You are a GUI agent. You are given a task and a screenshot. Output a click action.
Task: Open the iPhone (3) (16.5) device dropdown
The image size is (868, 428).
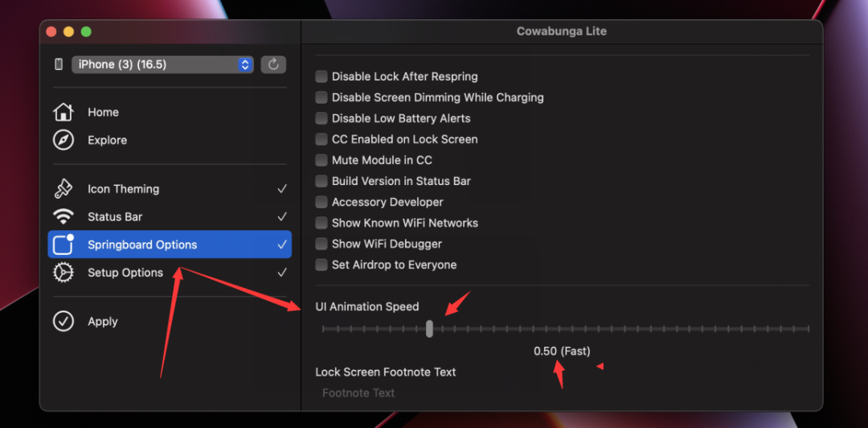pyautogui.click(x=162, y=65)
